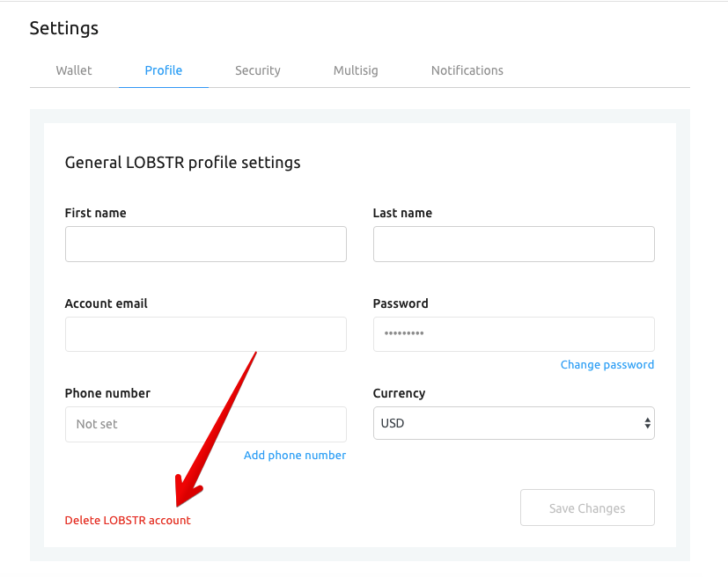Select the Account email field
This screenshot has height=577, width=728.
pyautogui.click(x=206, y=334)
